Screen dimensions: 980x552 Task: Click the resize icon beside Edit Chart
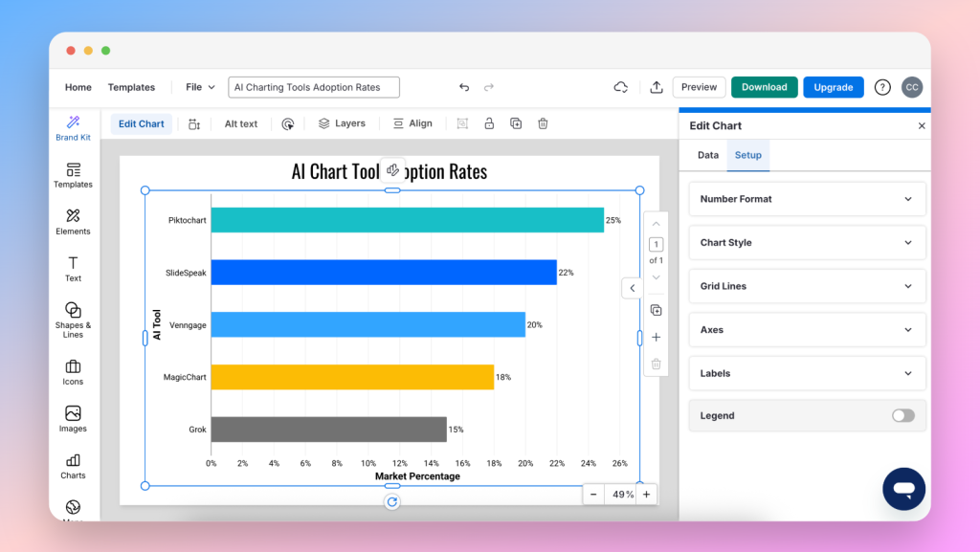tap(194, 123)
